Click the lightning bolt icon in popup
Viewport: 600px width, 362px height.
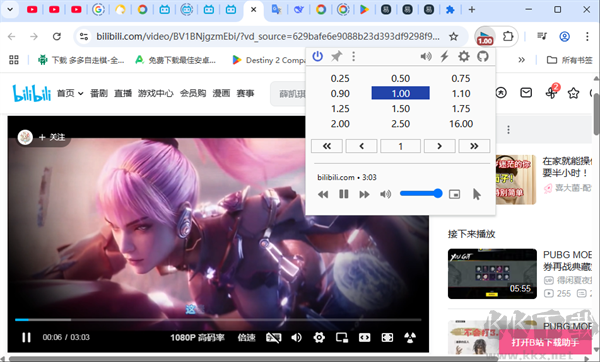pyautogui.click(x=444, y=57)
